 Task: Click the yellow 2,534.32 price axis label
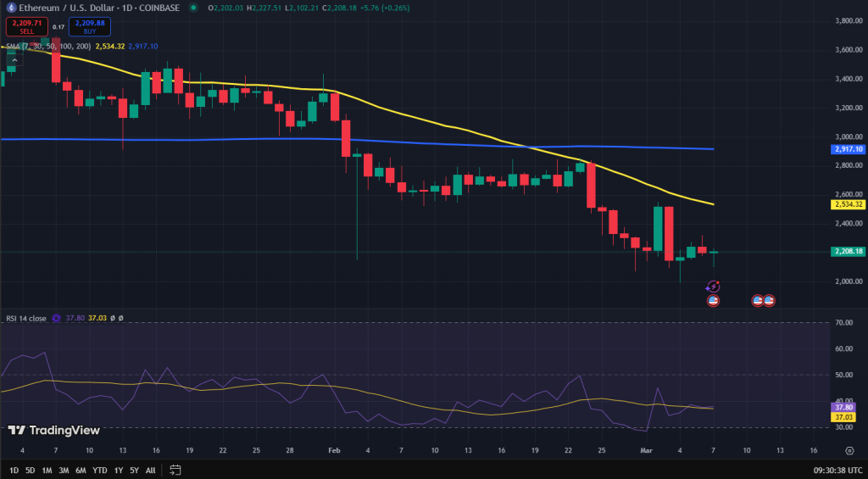click(x=848, y=204)
